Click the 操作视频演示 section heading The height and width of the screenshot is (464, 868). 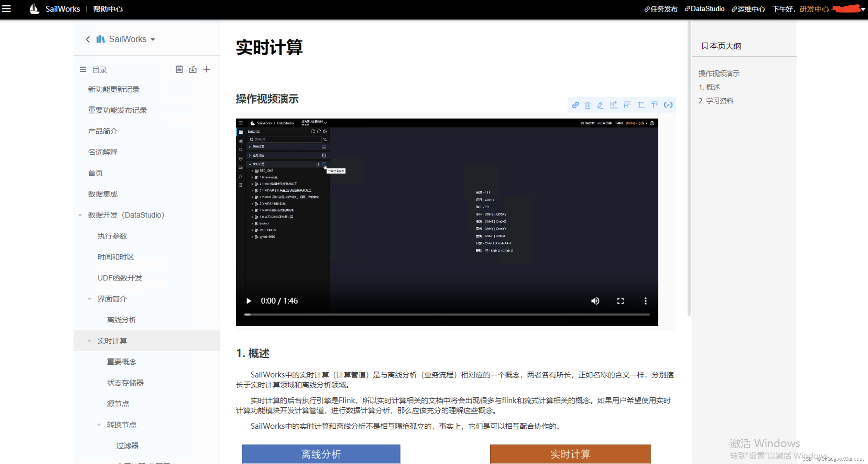(267, 99)
